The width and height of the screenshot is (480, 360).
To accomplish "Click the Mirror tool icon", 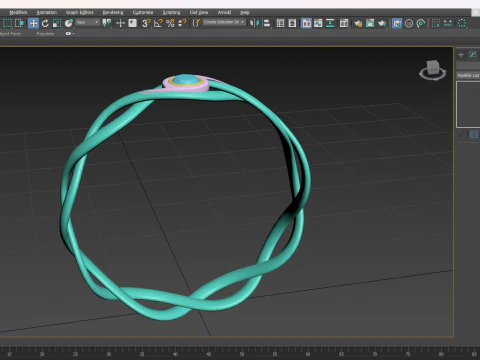I will point(254,23).
